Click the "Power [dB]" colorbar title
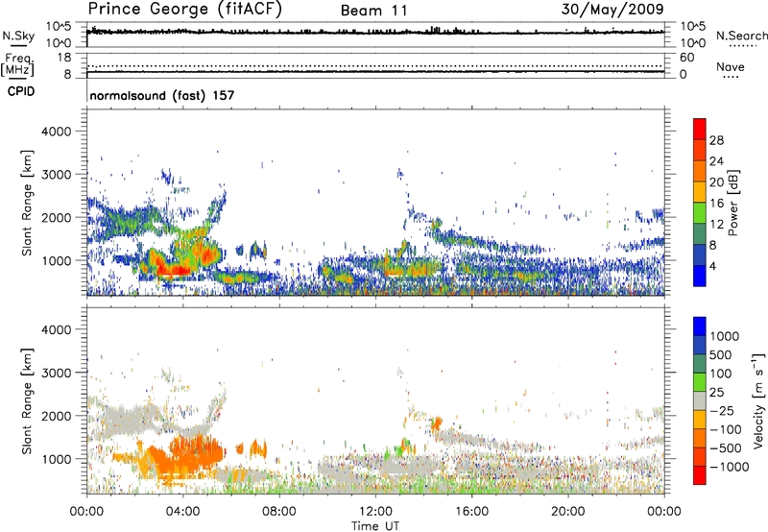Viewport: 768px width, 532px height. 733,203
